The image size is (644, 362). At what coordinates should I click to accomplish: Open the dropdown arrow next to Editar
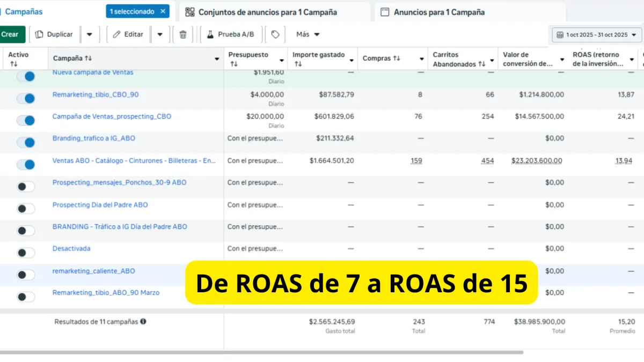(160, 34)
